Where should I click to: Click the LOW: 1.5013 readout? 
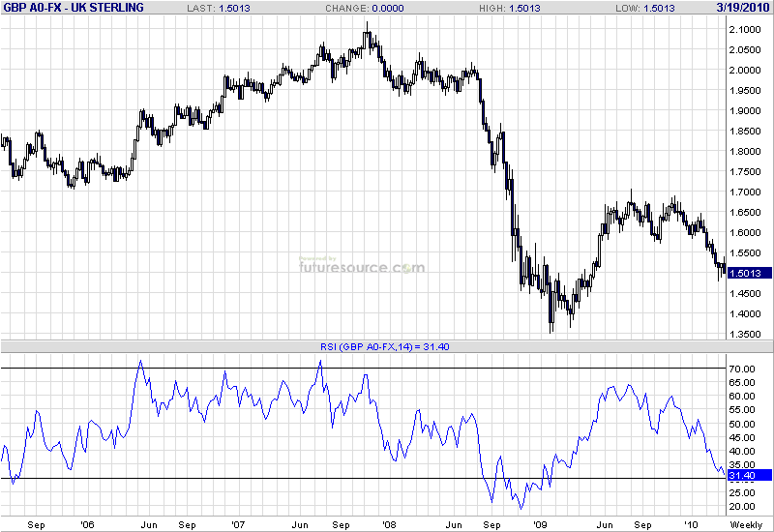point(644,9)
